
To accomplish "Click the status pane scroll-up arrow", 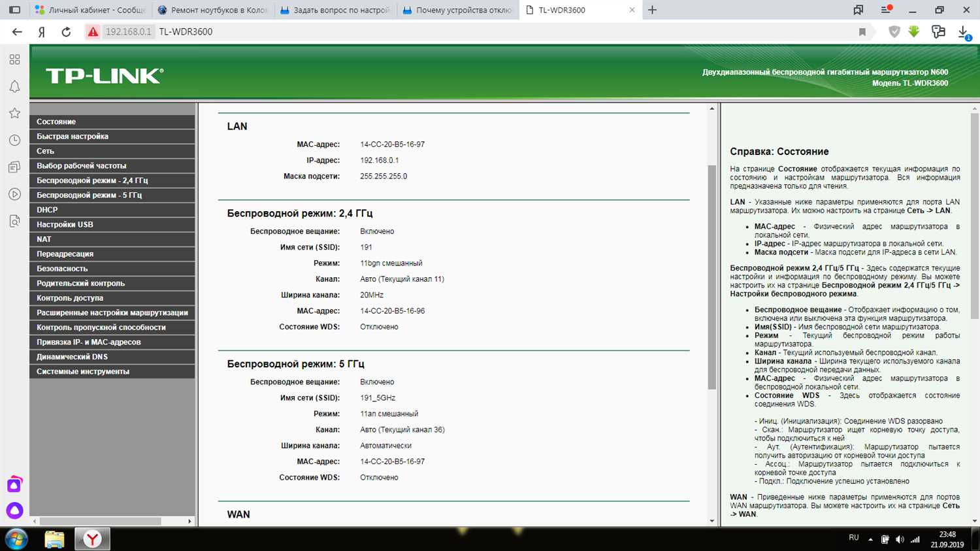I will (x=712, y=109).
